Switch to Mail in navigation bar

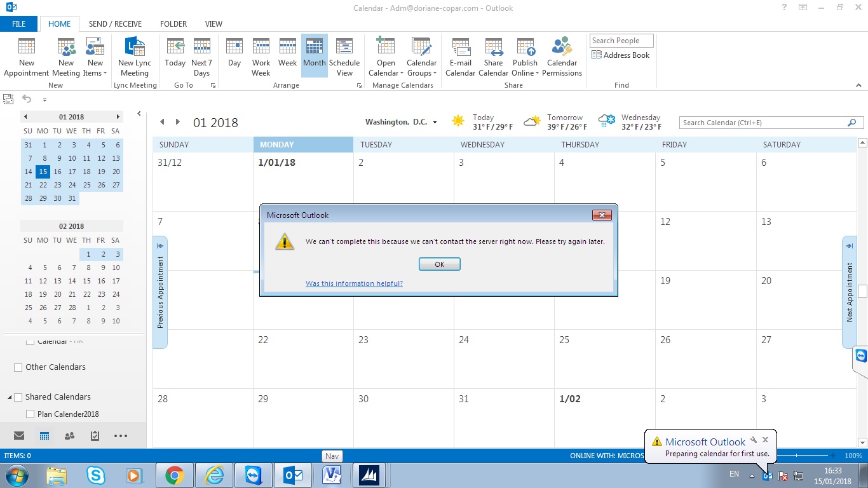[x=19, y=436]
